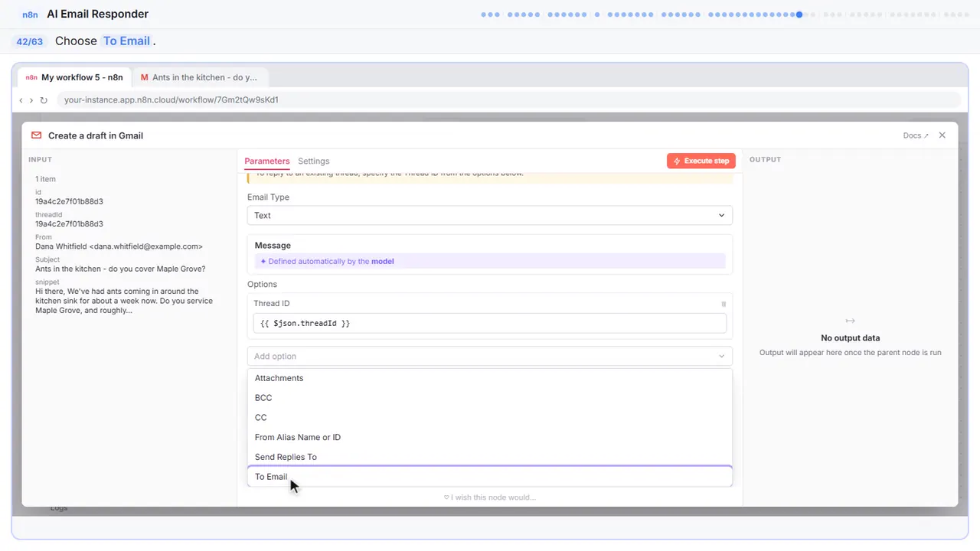Reload the page with the refresh icon
Viewport: 980px width, 551px height.
[44, 100]
